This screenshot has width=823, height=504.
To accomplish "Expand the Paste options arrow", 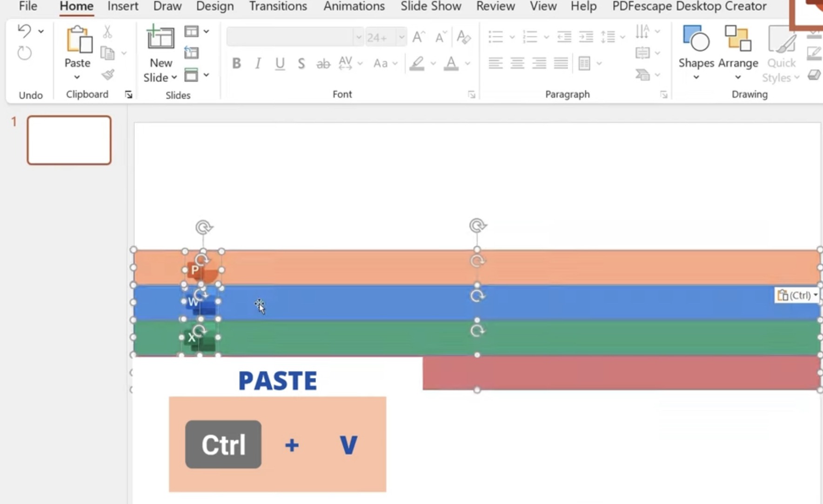I will (77, 77).
